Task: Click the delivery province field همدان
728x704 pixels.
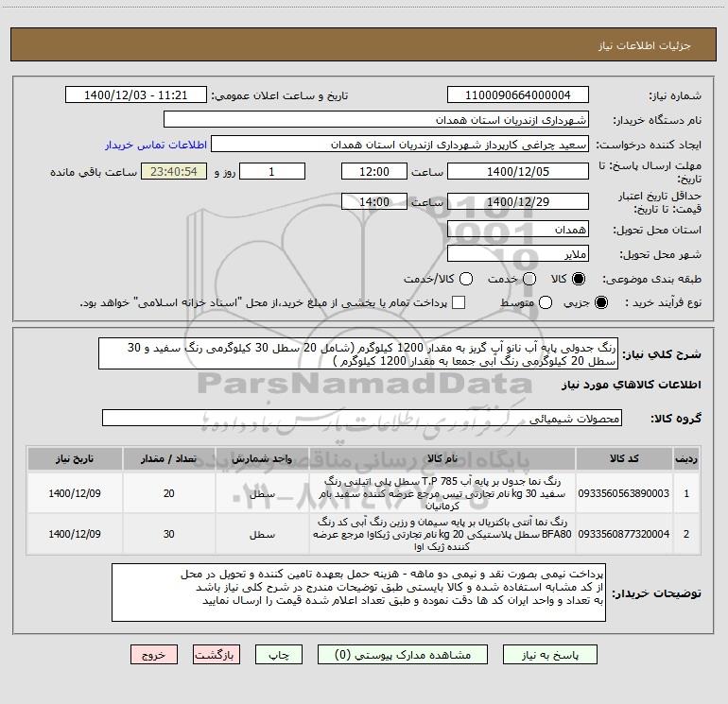Action: coord(518,230)
